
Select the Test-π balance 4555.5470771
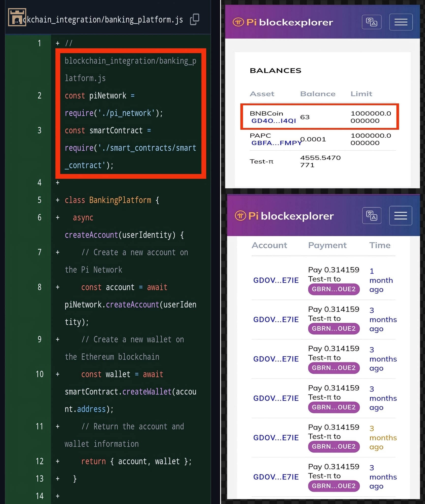pos(320,161)
